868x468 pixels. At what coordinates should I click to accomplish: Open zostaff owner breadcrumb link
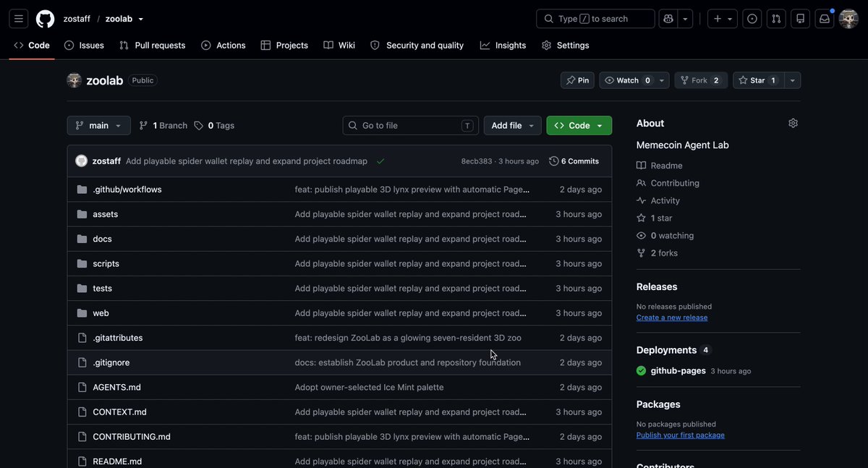[x=77, y=19]
